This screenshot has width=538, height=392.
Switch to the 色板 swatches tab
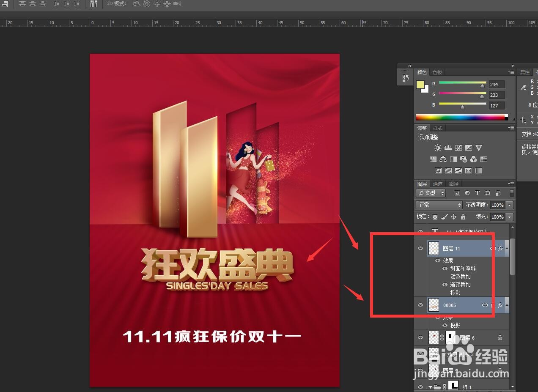(437, 72)
